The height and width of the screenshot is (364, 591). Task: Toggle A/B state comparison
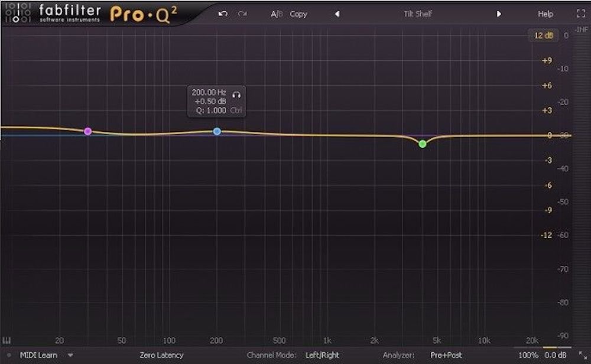pyautogui.click(x=277, y=14)
